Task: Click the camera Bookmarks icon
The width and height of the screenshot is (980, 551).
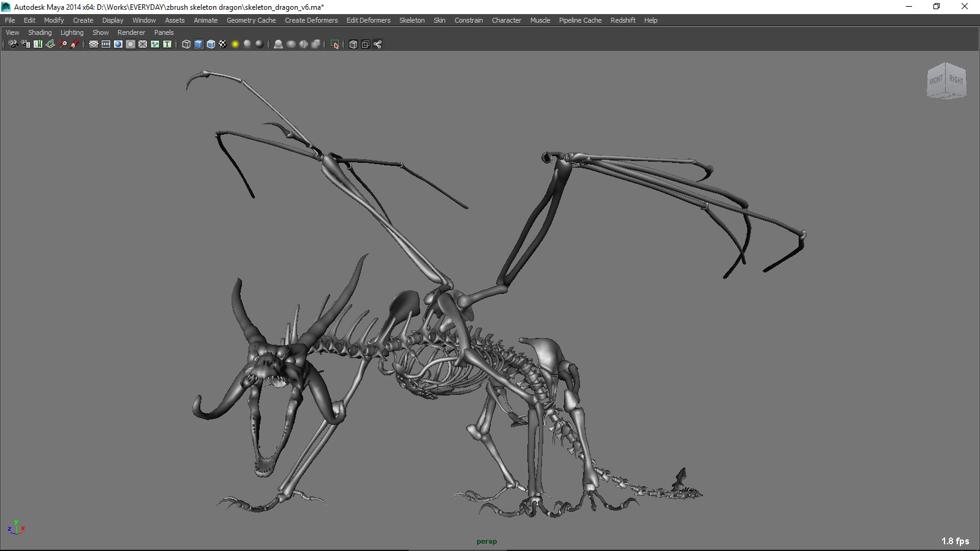Action: point(38,44)
